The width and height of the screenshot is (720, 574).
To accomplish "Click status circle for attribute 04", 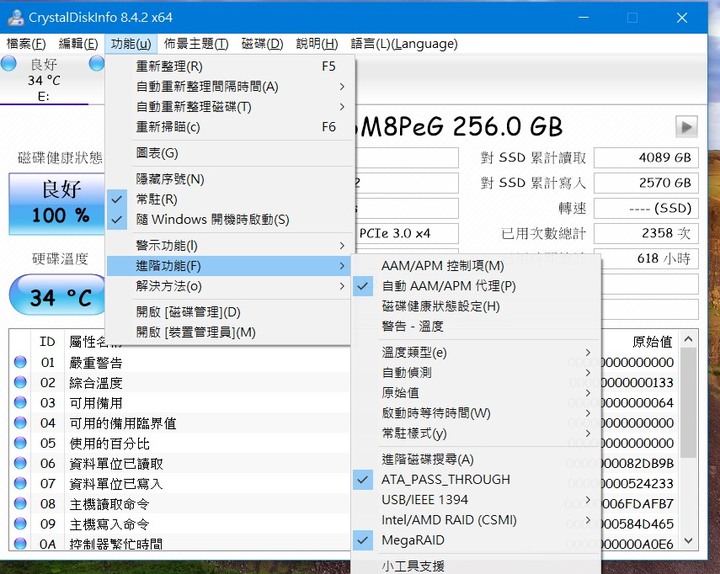I will click(x=20, y=423).
